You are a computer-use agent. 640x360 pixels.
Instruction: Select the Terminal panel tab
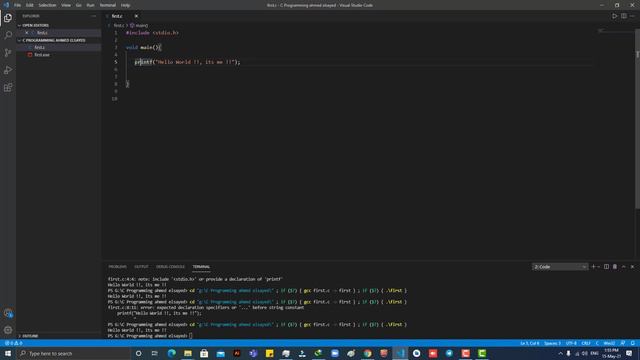pos(201,267)
